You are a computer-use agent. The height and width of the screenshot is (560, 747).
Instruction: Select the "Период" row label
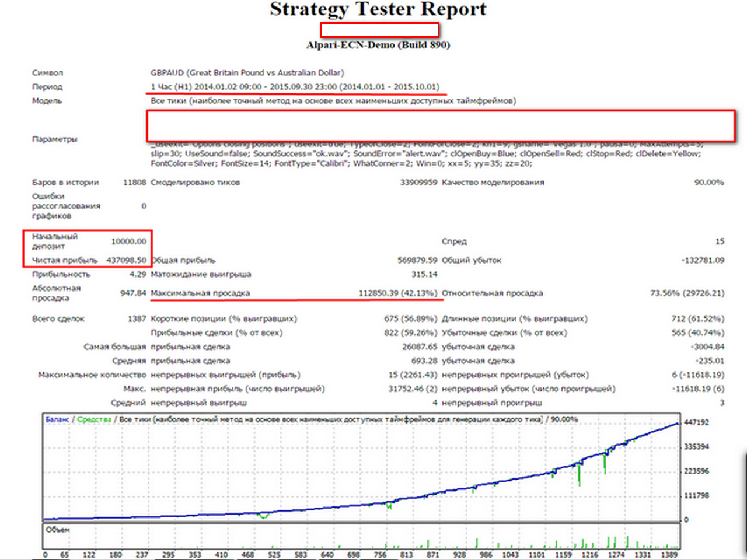(x=47, y=87)
